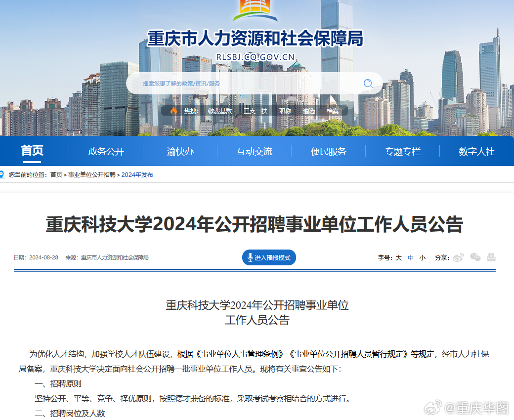Click source text 重庆市人力资源和社会保障局
This screenshot has width=514, height=420.
pos(115,257)
